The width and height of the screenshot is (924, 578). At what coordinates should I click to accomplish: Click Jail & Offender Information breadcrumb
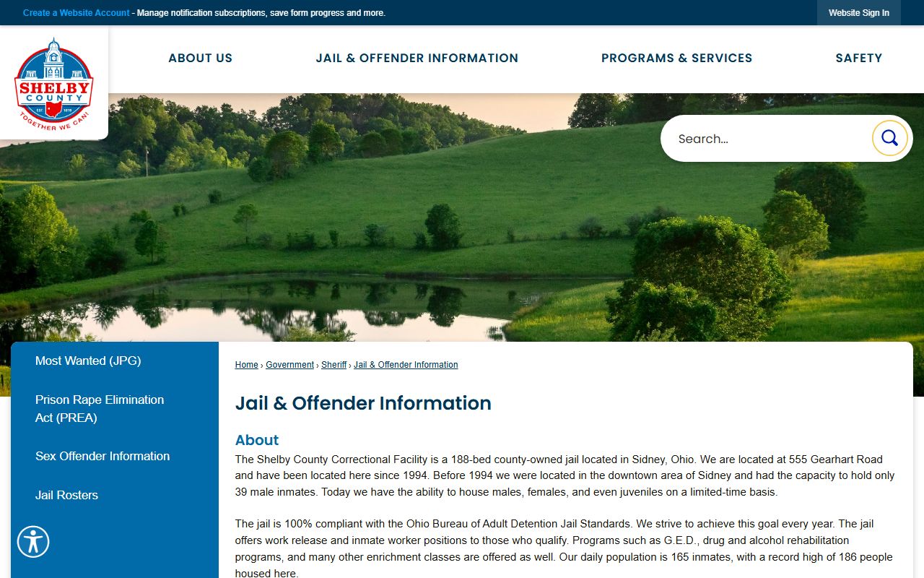[406, 365]
